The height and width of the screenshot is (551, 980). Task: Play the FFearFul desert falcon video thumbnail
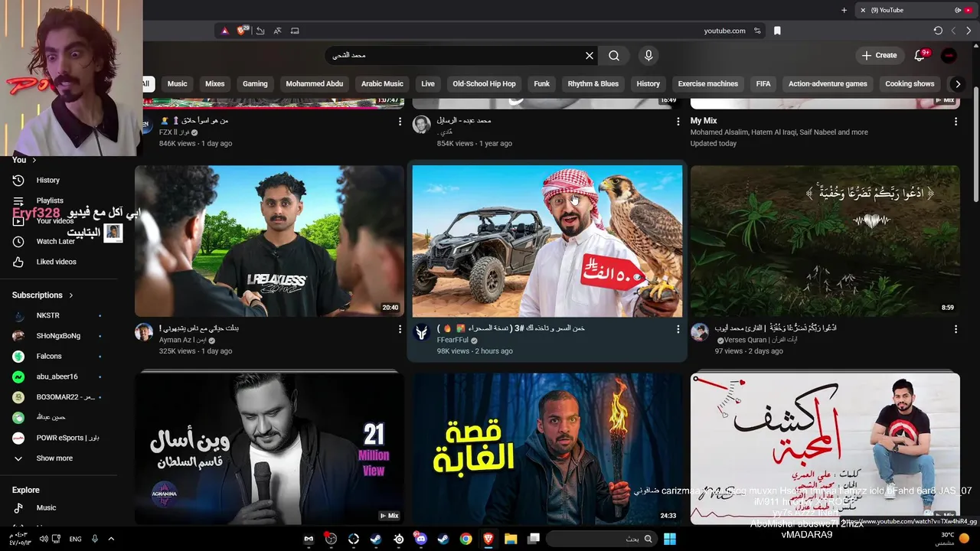(x=547, y=241)
